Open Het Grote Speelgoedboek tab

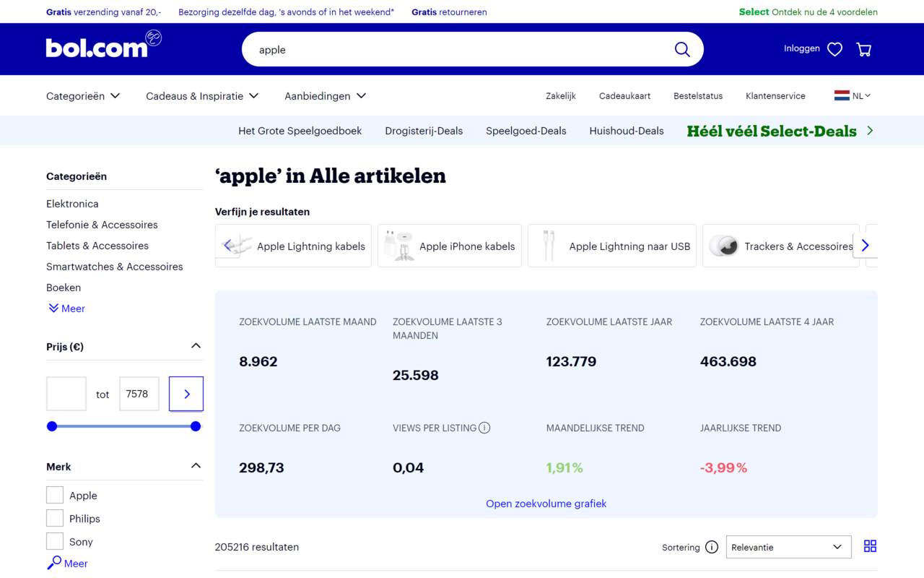tap(300, 131)
